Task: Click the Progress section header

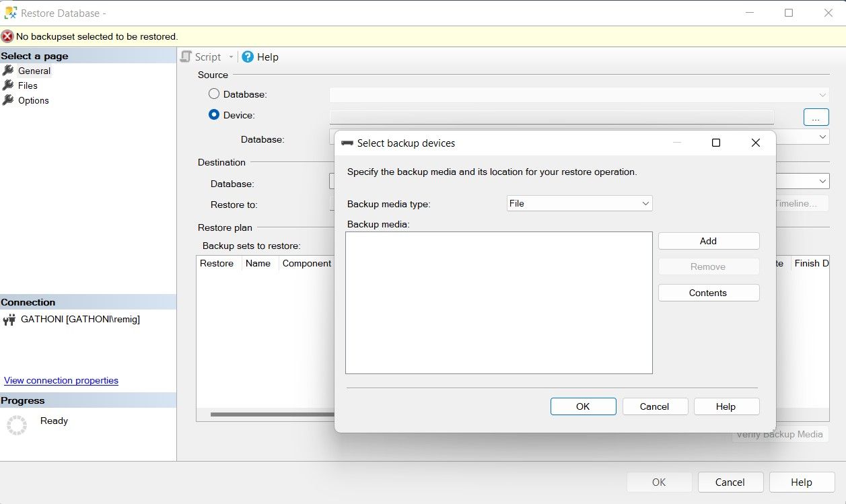Action: [88, 400]
